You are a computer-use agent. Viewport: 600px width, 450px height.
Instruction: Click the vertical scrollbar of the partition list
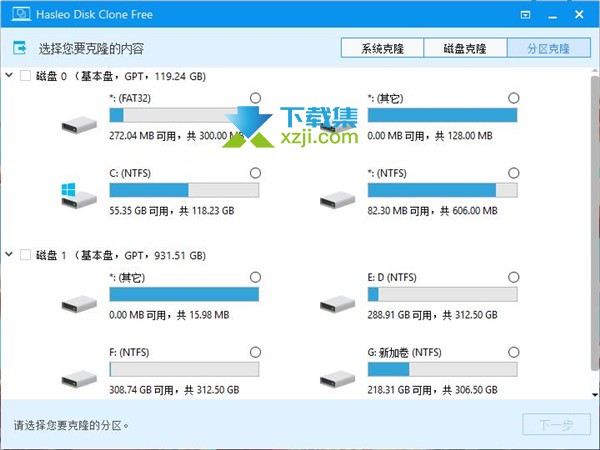(595, 223)
